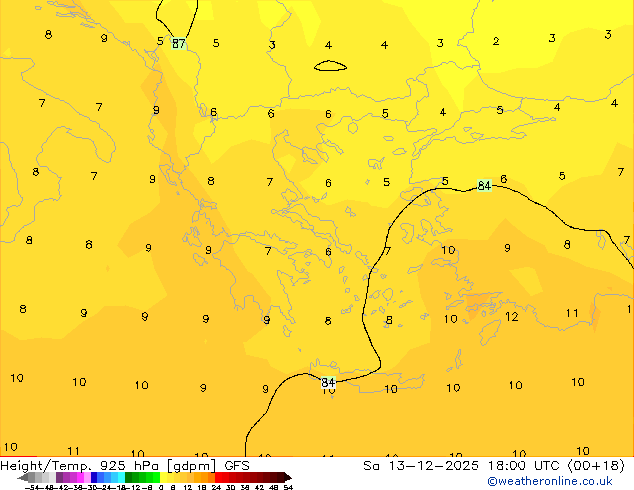Click the gray arrow end of the color scale
The width and height of the screenshot is (634, 490).
point(23,477)
